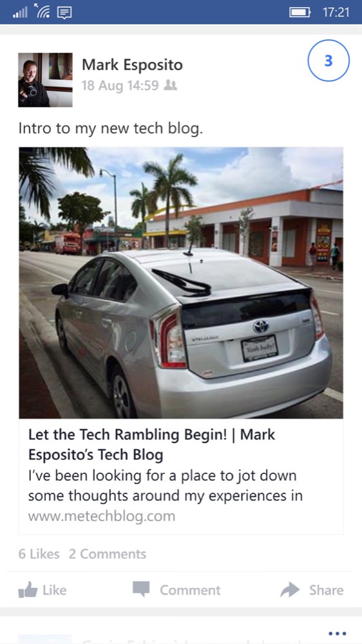The image size is (362, 644).
Task: Open the three-dot options on next post
Action: 338,633
